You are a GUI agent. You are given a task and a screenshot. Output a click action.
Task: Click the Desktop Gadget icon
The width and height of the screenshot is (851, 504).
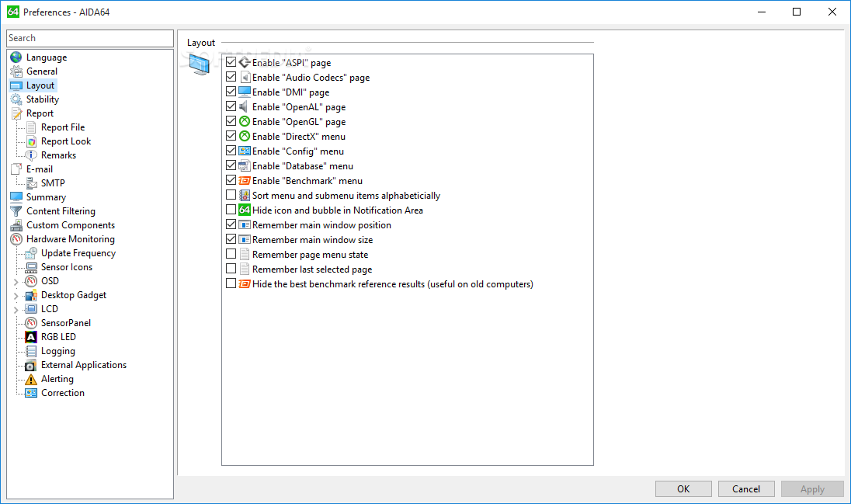coord(32,295)
